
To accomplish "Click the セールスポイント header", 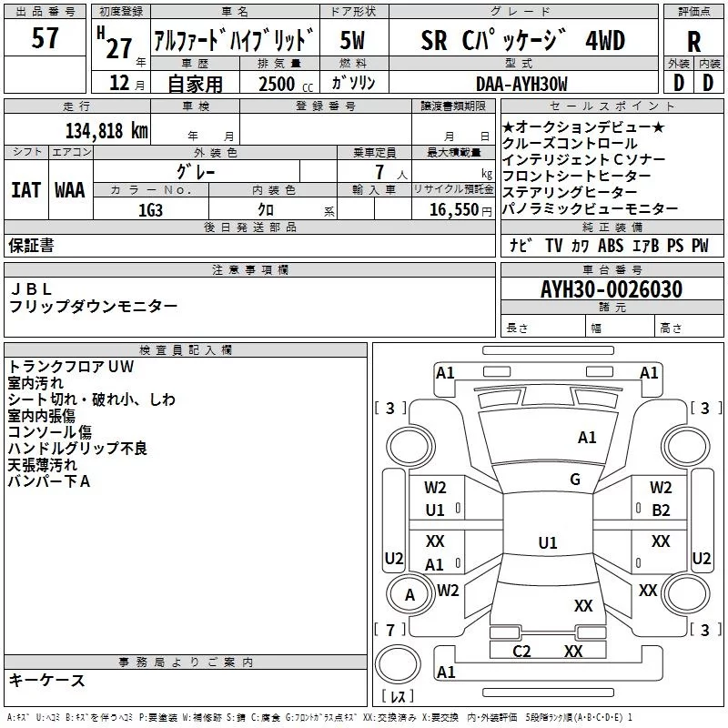I will pyautogui.click(x=612, y=106).
